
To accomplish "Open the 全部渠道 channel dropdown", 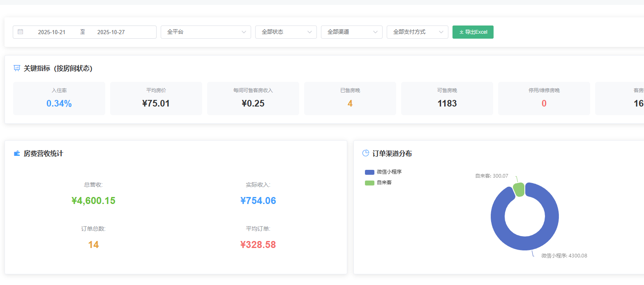I will 351,32.
